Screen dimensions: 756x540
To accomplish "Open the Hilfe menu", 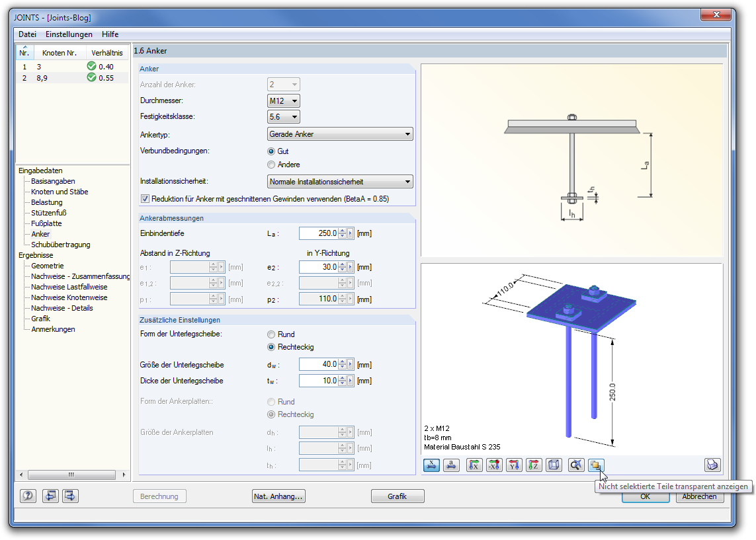I will pos(110,34).
